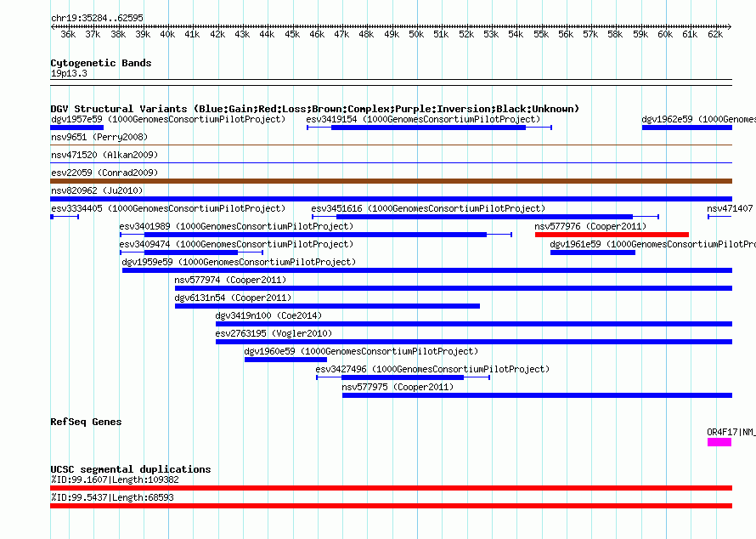Image resolution: width=756 pixels, height=539 pixels.
Task: Open the dgv1962e59 variant label
Action: (x=698, y=119)
